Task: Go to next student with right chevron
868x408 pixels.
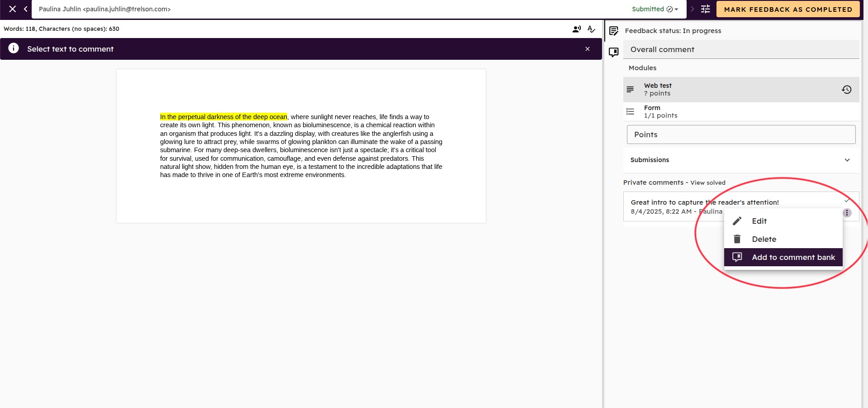Action: (692, 9)
